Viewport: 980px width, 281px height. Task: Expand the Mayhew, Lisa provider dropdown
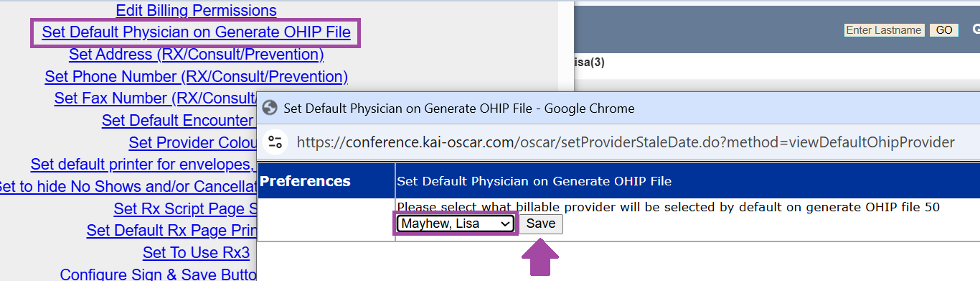pyautogui.click(x=456, y=224)
